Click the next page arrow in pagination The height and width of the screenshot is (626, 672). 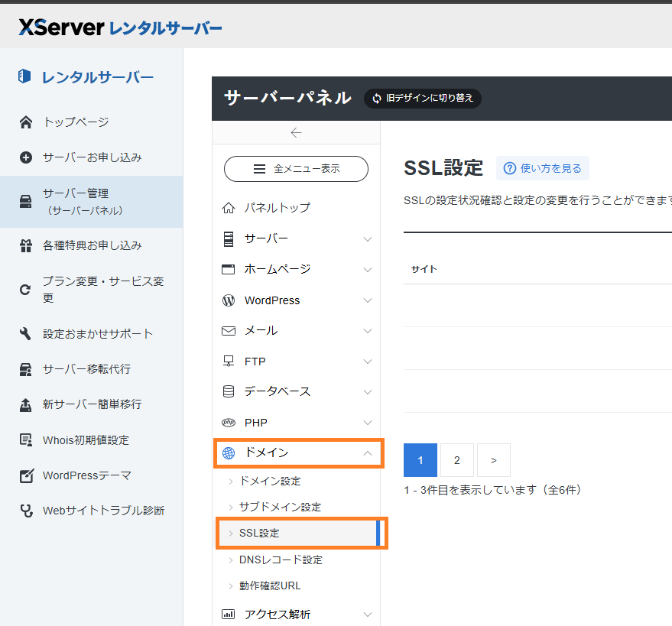[x=494, y=460]
